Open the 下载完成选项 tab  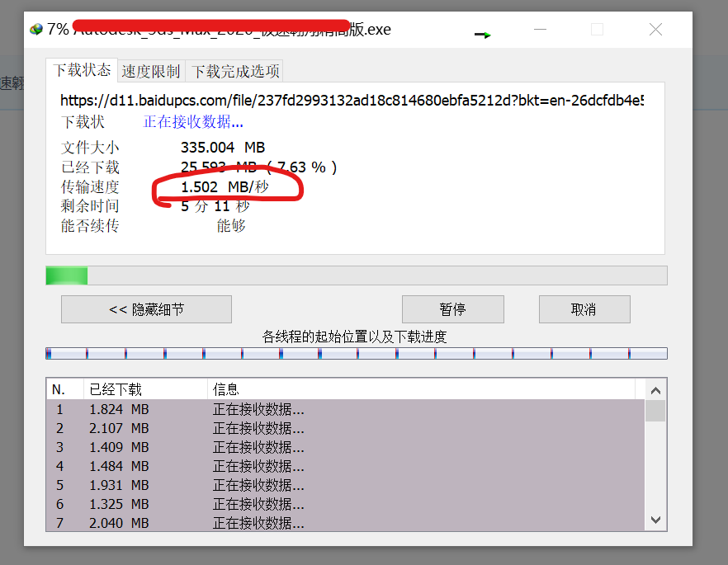[235, 72]
